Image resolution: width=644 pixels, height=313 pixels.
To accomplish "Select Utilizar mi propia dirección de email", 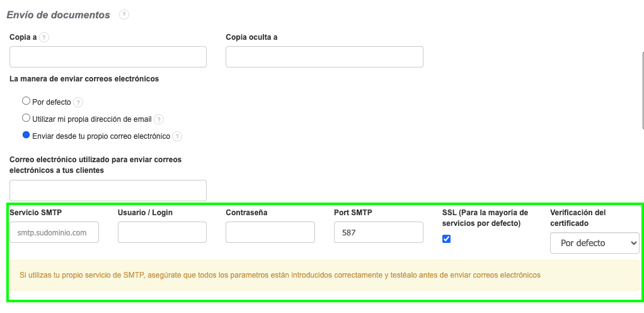I will [26, 118].
